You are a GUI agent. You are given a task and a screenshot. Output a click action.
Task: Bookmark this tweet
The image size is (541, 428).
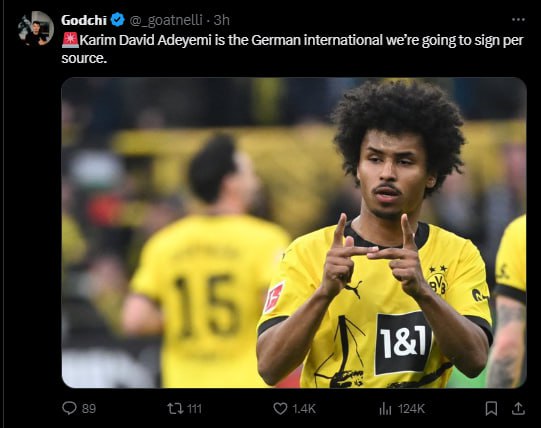[x=491, y=409]
